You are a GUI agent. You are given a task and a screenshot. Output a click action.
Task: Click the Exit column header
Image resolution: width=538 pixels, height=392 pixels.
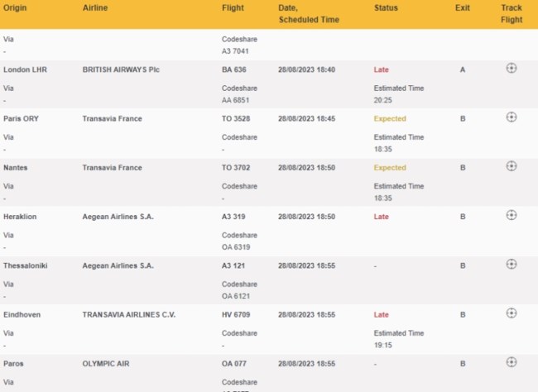point(462,8)
